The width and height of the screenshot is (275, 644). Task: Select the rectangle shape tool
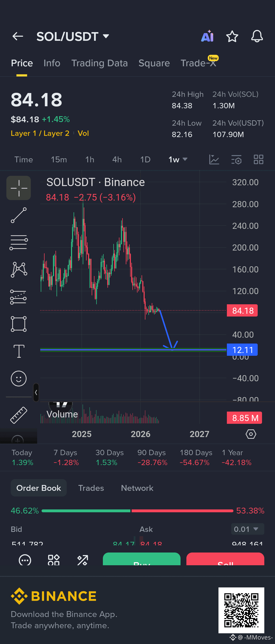click(x=19, y=324)
